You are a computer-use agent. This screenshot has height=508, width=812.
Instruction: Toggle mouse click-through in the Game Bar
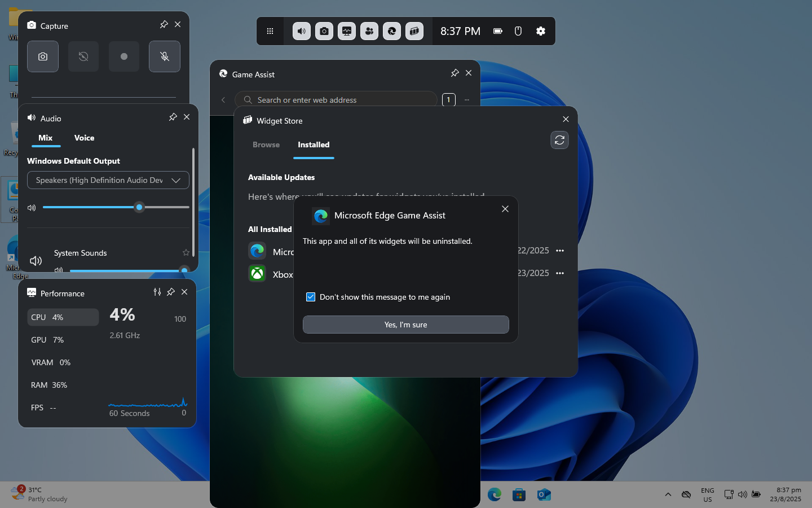pos(518,31)
